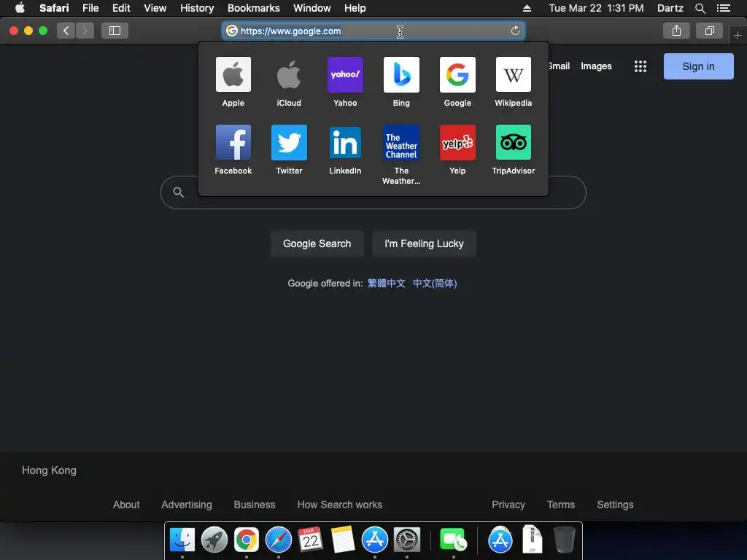The width and height of the screenshot is (747, 560).
Task: Open Safari from the Dock
Action: (x=278, y=540)
